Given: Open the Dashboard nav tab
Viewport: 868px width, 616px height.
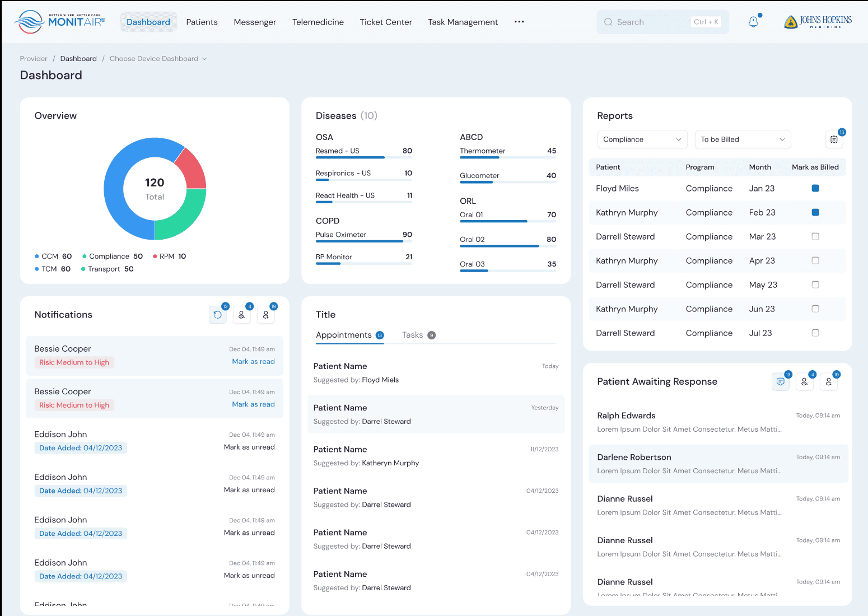Looking at the screenshot, I should (x=148, y=22).
